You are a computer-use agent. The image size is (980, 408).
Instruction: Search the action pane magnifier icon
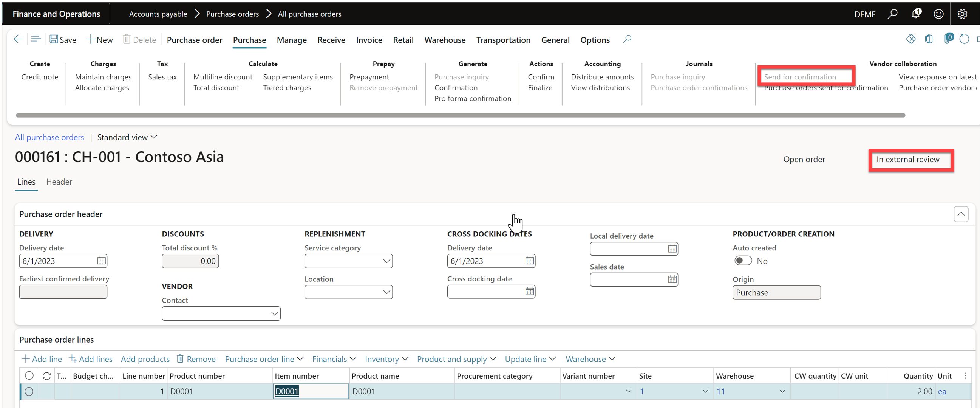627,39
